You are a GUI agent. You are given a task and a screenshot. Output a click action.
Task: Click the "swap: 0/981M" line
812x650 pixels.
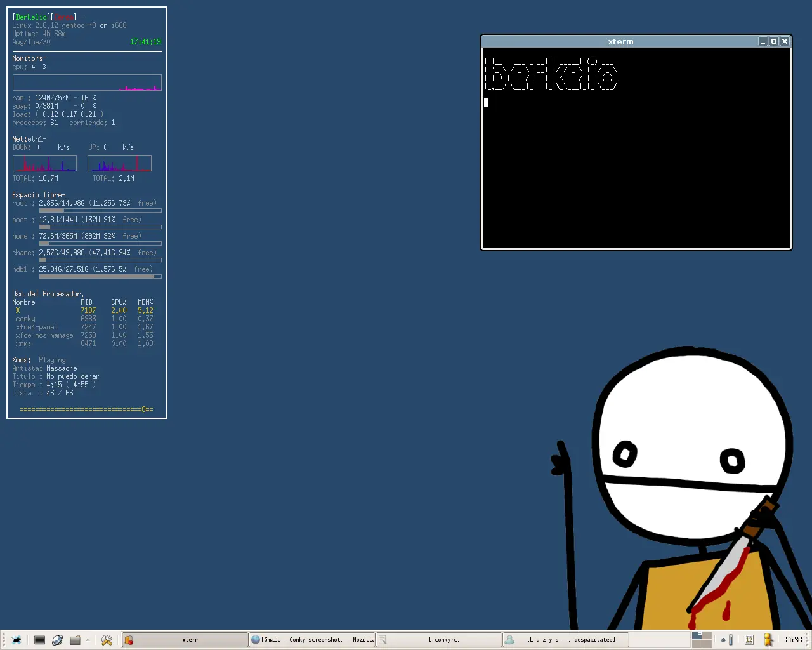[54, 106]
